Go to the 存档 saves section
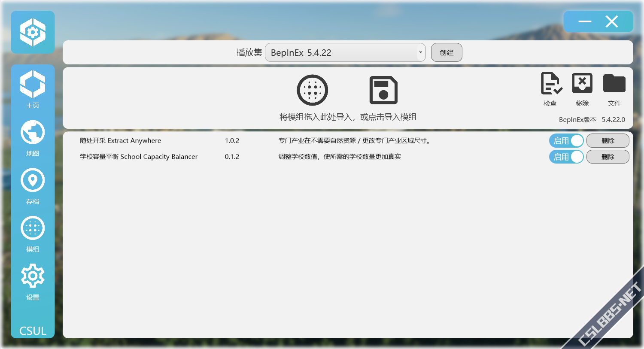Screen dimensions: 644x349 (x=33, y=185)
